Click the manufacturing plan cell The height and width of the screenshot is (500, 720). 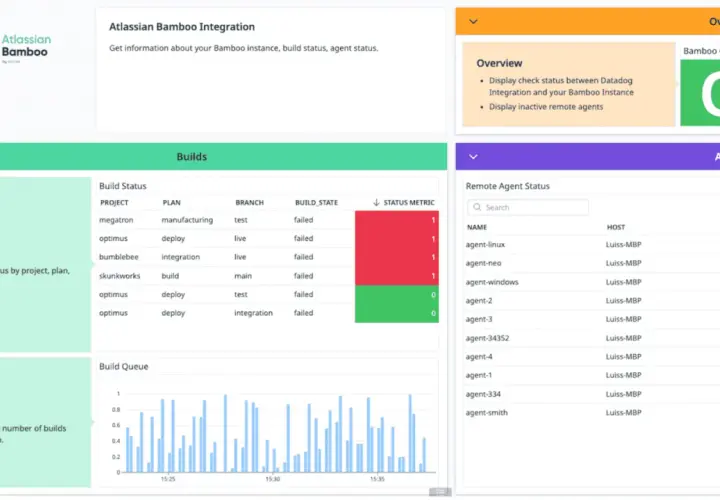click(187, 220)
